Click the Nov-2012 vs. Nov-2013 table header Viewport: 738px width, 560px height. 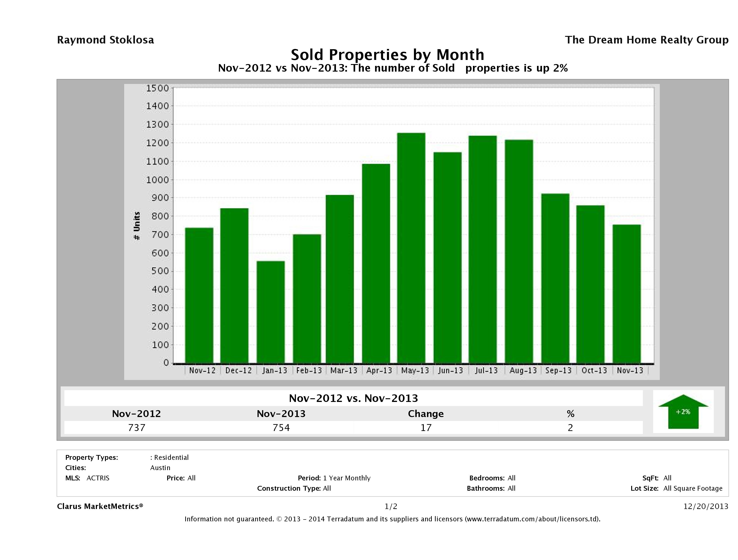coord(353,398)
